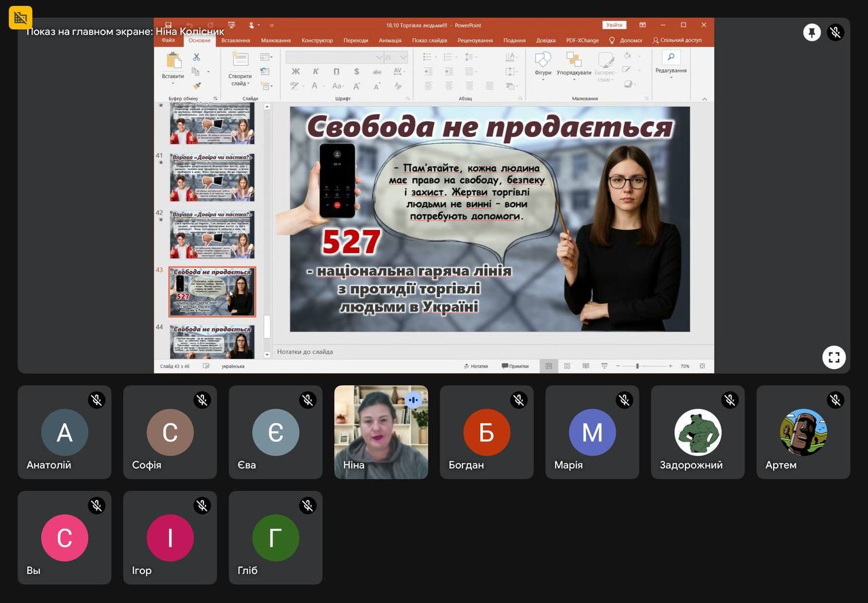Apply italic with the К icon

point(316,71)
